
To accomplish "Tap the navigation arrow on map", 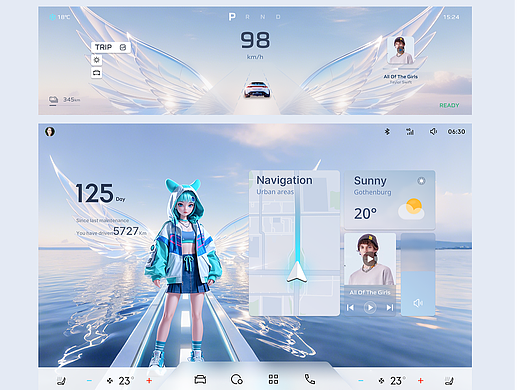I will [297, 272].
